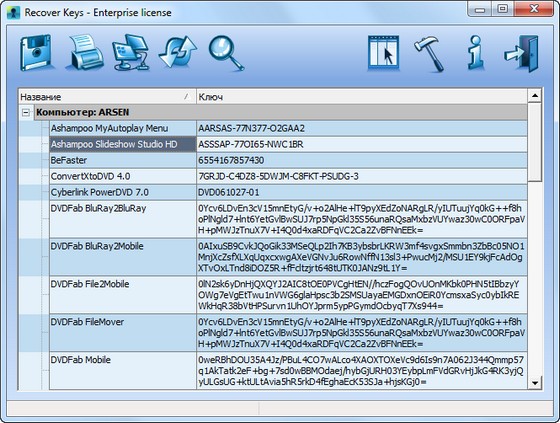Click the DVDFab BluRay2Mobile key text
Viewport: 560px width, 423px height.
point(361,257)
